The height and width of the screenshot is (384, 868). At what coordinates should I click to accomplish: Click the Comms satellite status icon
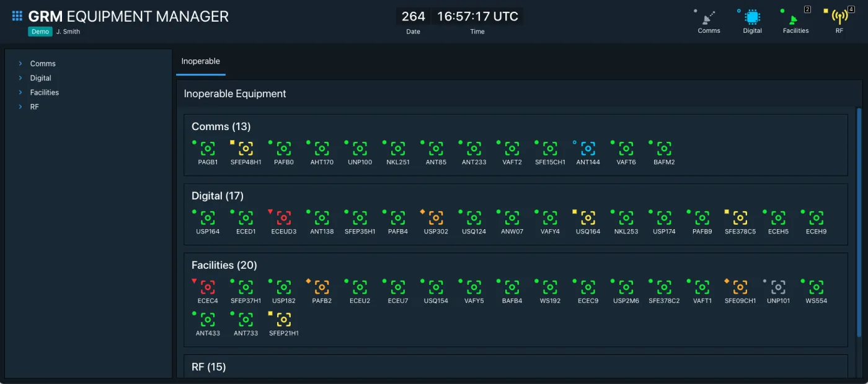(x=709, y=17)
